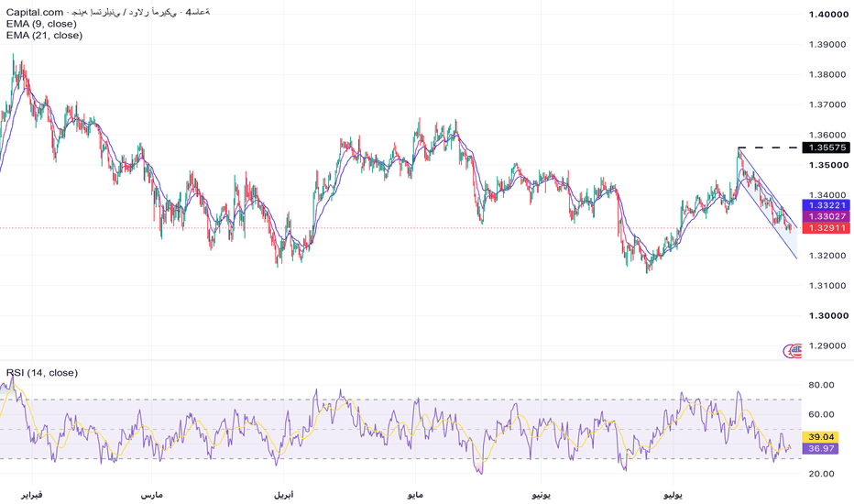854x504 pixels.
Task: Click the purple 36.97 RSI value tag
Action: pyautogui.click(x=821, y=448)
